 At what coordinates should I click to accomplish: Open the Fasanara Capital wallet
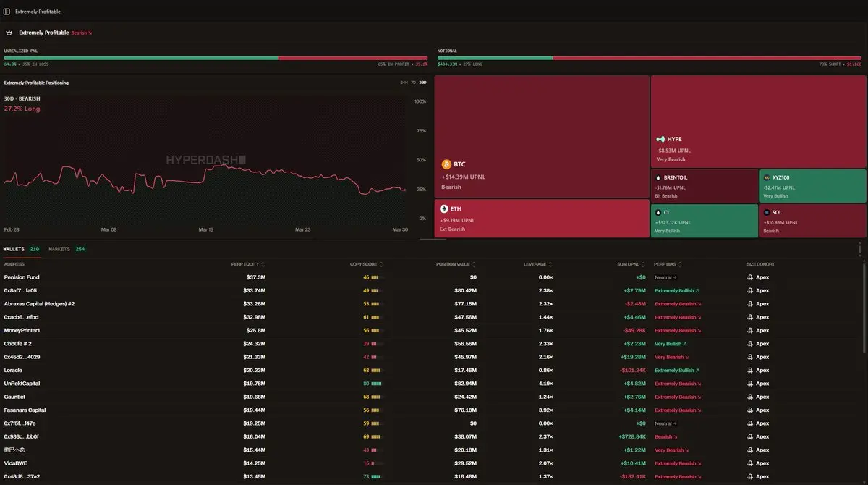click(25, 410)
